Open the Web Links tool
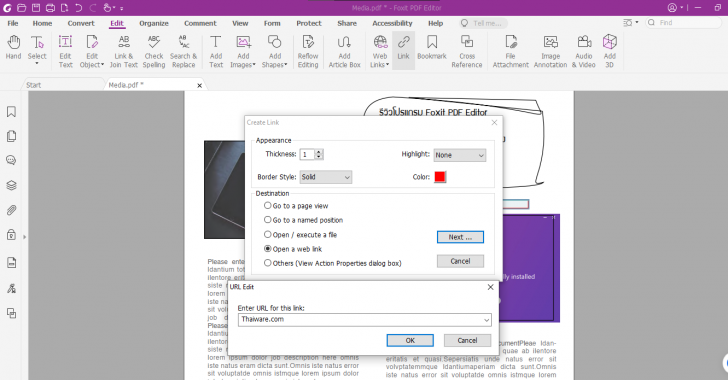The image size is (728, 380). tap(380, 51)
